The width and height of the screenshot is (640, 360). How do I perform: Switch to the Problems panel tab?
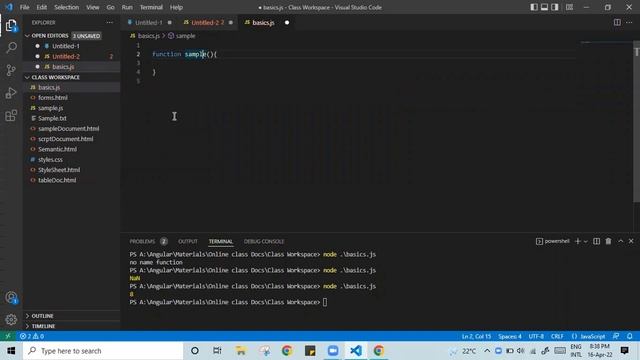(x=142, y=242)
